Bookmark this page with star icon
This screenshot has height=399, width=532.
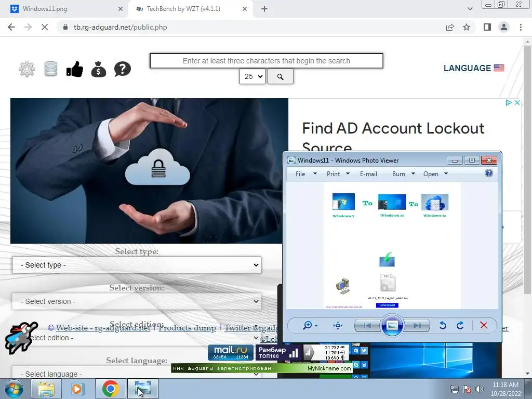pyautogui.click(x=467, y=27)
